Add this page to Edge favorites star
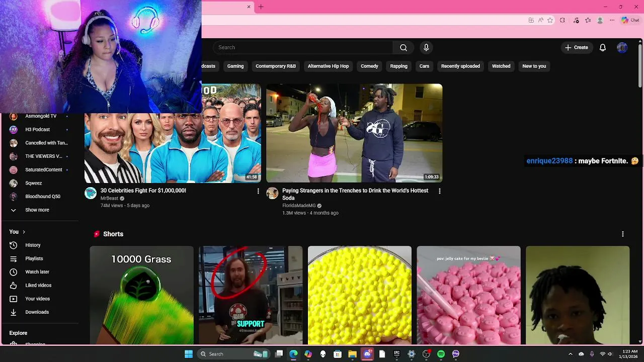This screenshot has height=362, width=644. click(550, 20)
